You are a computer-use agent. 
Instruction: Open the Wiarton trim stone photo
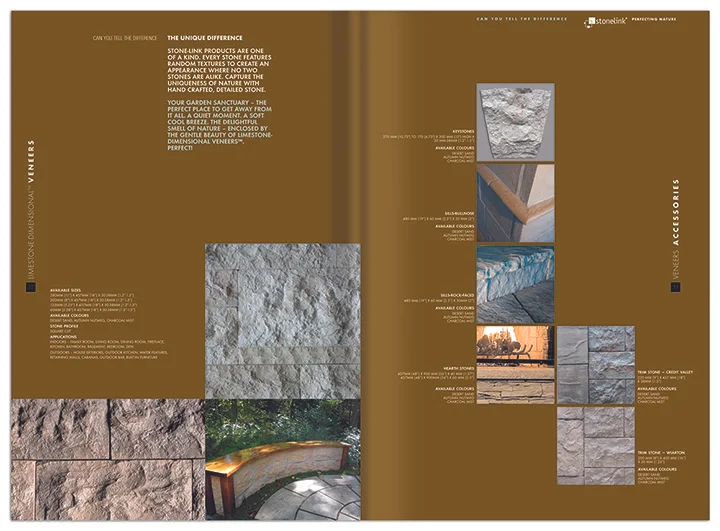pos(596,446)
